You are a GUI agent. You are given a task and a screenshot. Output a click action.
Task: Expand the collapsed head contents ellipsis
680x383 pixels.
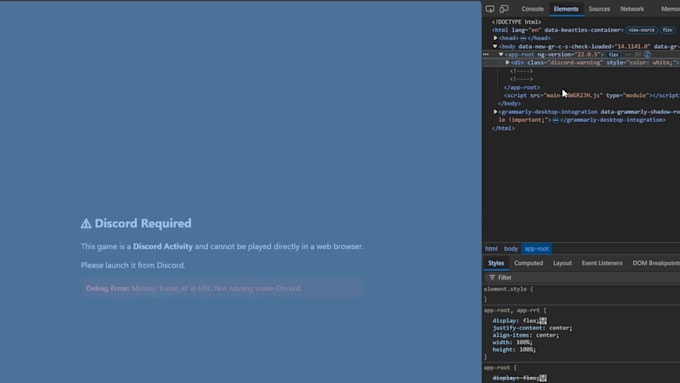tap(523, 38)
